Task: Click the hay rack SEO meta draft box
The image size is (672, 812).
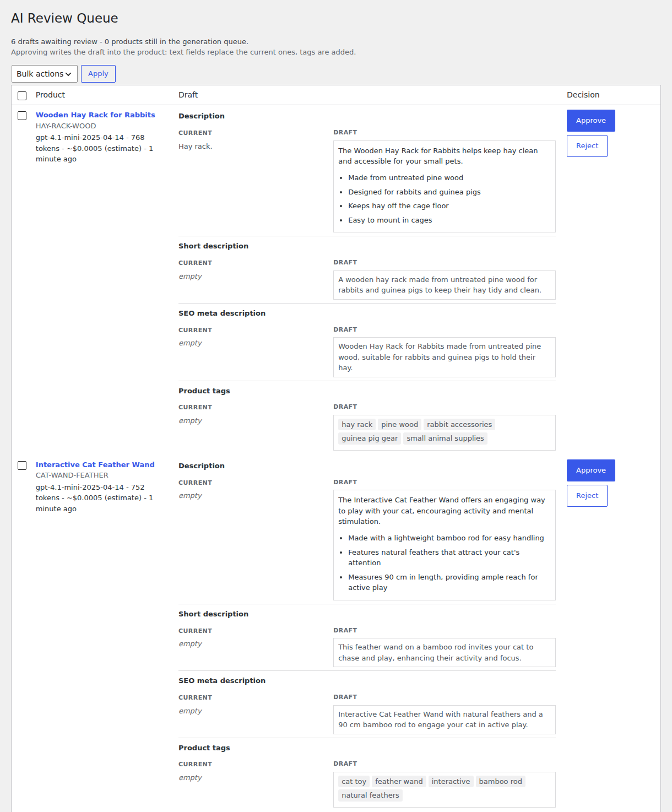Action: (x=444, y=357)
